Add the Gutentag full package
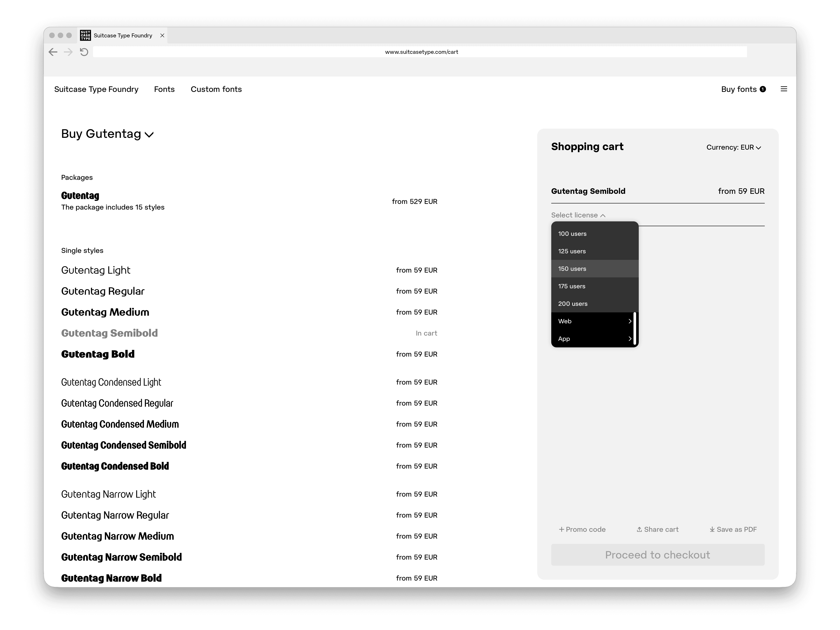 click(x=249, y=201)
